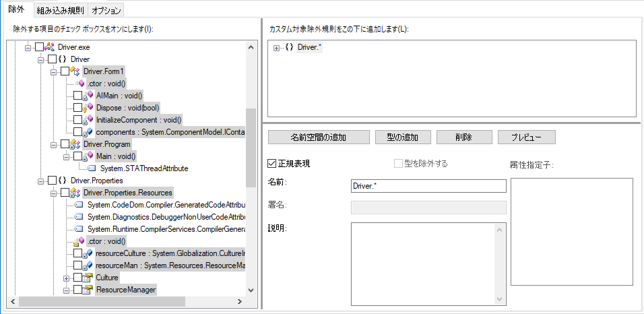Click the Driver.Form1 class icon

75,71
